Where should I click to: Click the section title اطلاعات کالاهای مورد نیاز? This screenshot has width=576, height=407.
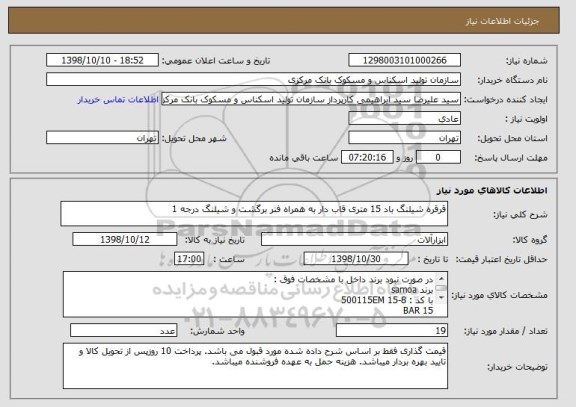[x=492, y=190]
